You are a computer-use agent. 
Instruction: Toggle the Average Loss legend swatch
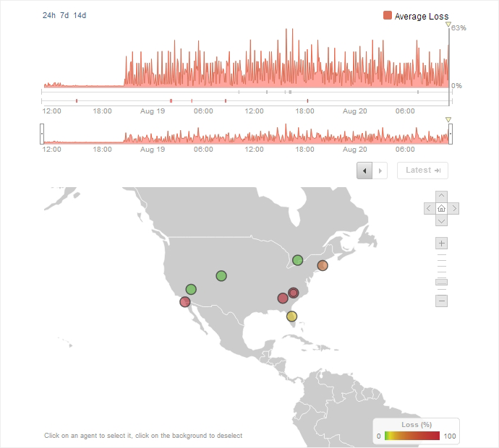tap(388, 16)
